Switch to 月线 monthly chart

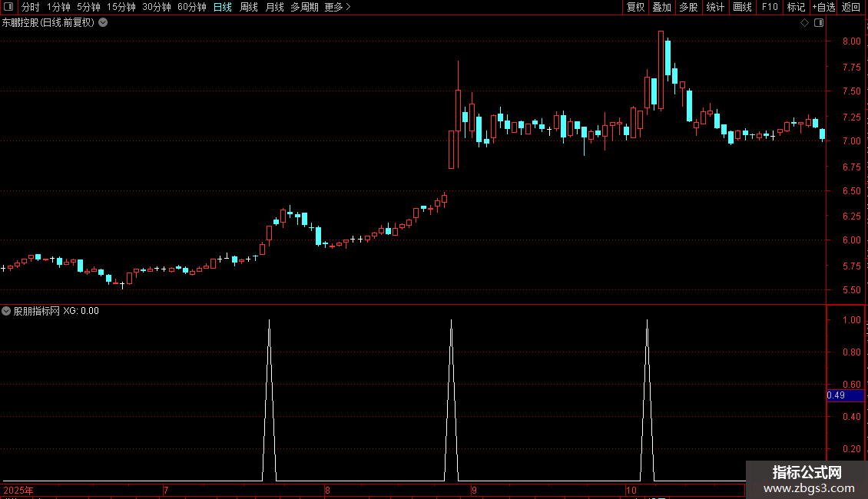tap(274, 7)
